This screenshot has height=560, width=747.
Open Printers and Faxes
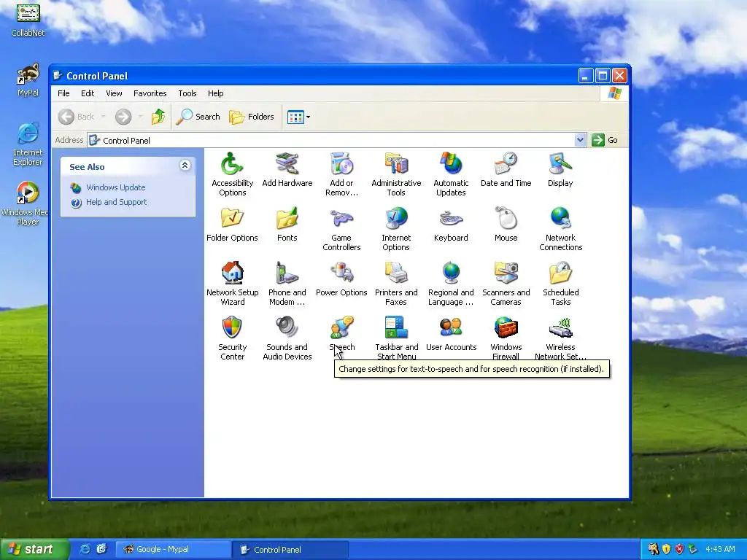click(396, 284)
